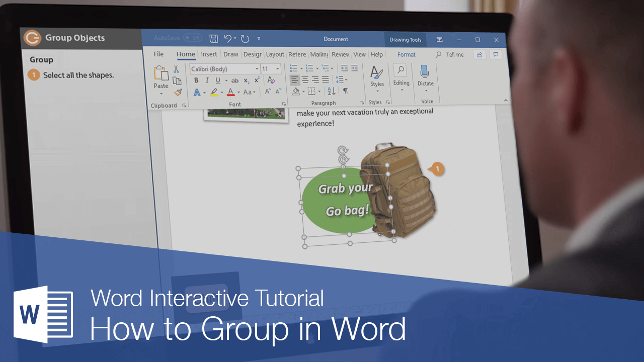The width and height of the screenshot is (644, 362).
Task: Toggle bullet list formatting
Action: tap(294, 68)
